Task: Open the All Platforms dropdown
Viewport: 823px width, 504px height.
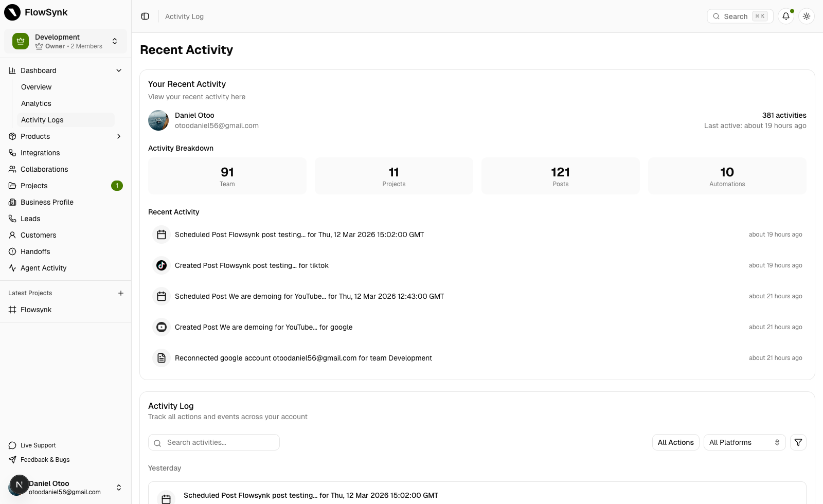Action: coord(744,442)
